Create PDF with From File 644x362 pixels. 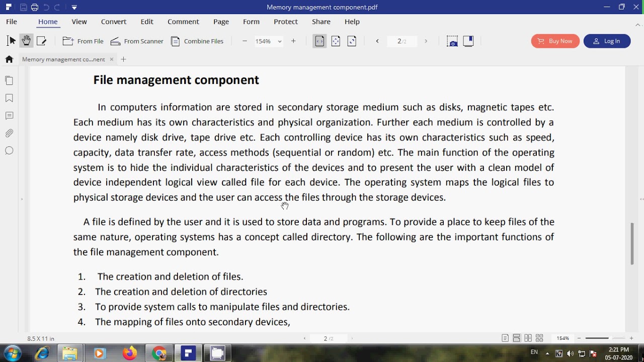pyautogui.click(x=83, y=41)
